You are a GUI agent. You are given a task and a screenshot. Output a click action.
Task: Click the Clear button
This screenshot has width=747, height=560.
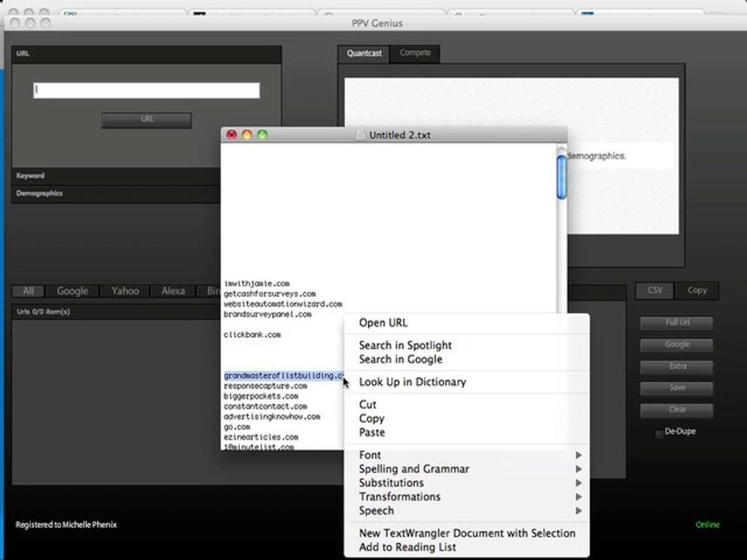coord(676,410)
